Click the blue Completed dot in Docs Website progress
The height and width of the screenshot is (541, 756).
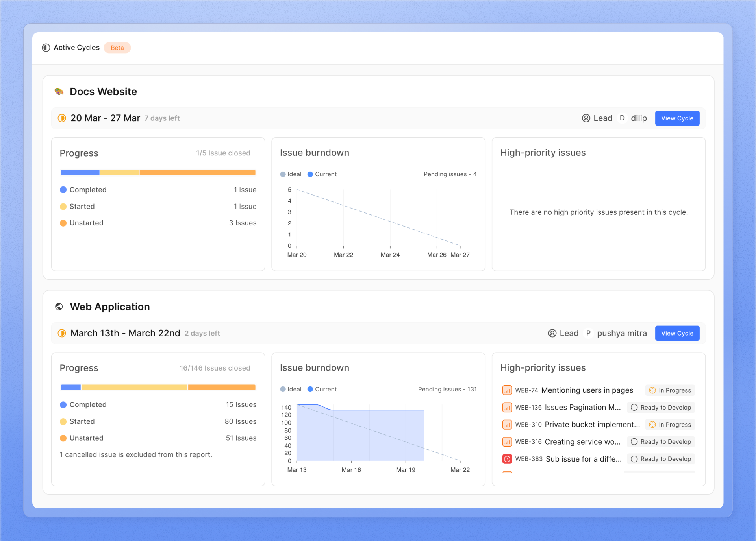pos(63,190)
